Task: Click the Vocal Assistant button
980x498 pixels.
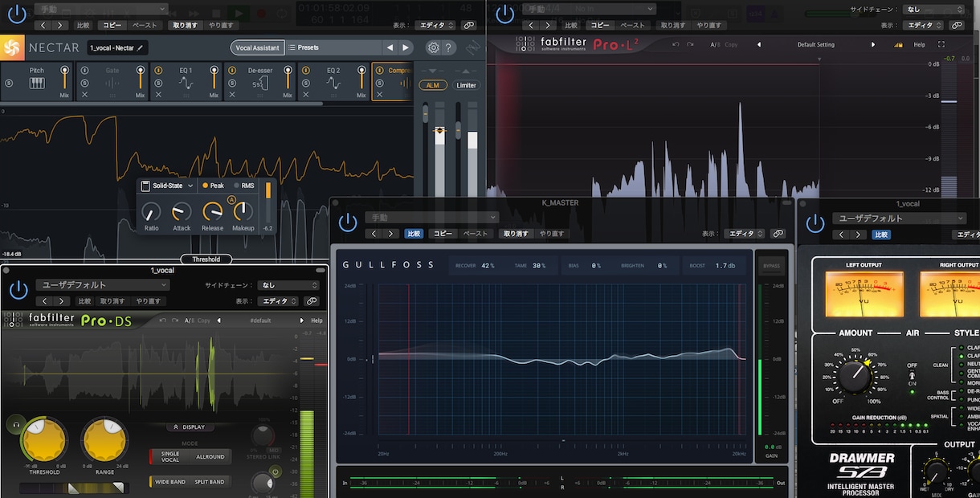Action: (x=257, y=47)
